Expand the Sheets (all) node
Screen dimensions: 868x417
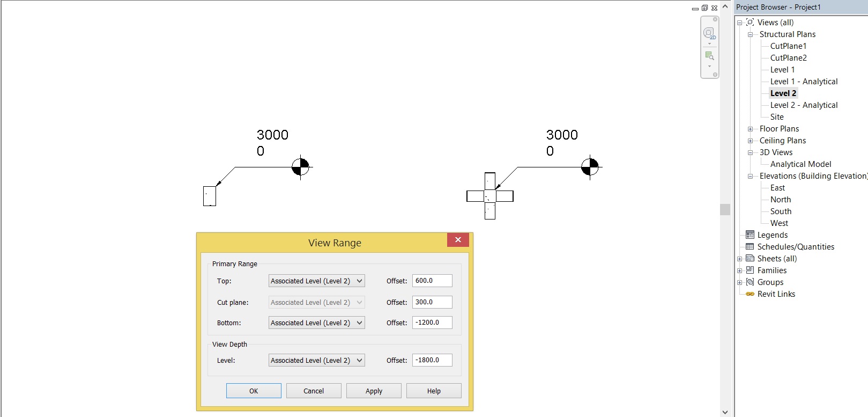(x=740, y=259)
